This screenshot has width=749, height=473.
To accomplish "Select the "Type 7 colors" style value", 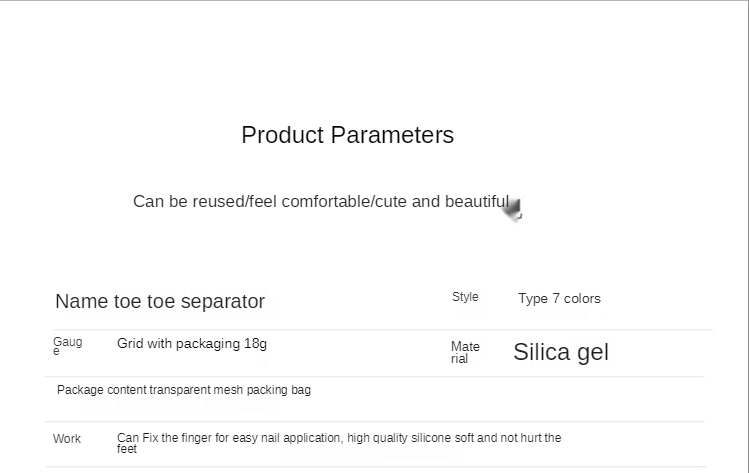I will [x=559, y=298].
